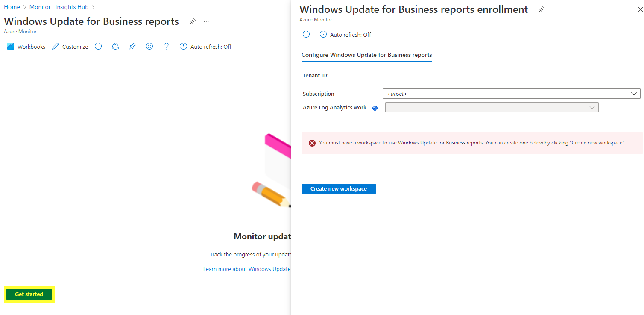
Task: Close the enrollment panel
Action: [640, 9]
